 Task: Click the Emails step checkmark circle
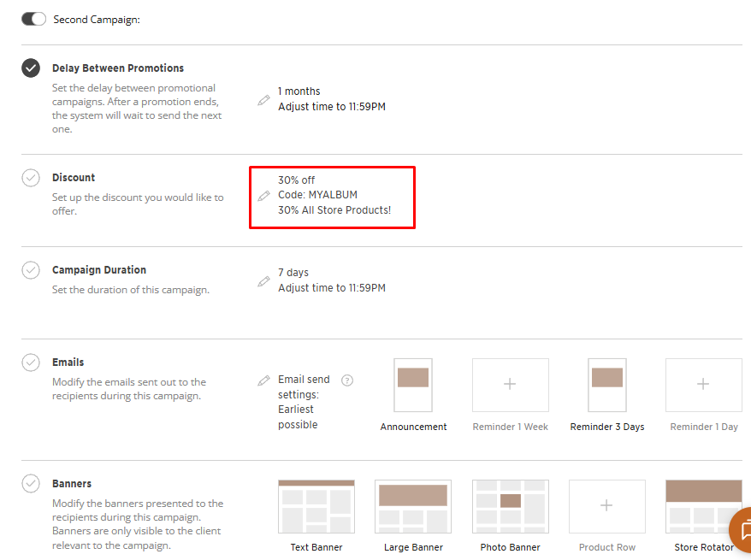pyautogui.click(x=31, y=363)
